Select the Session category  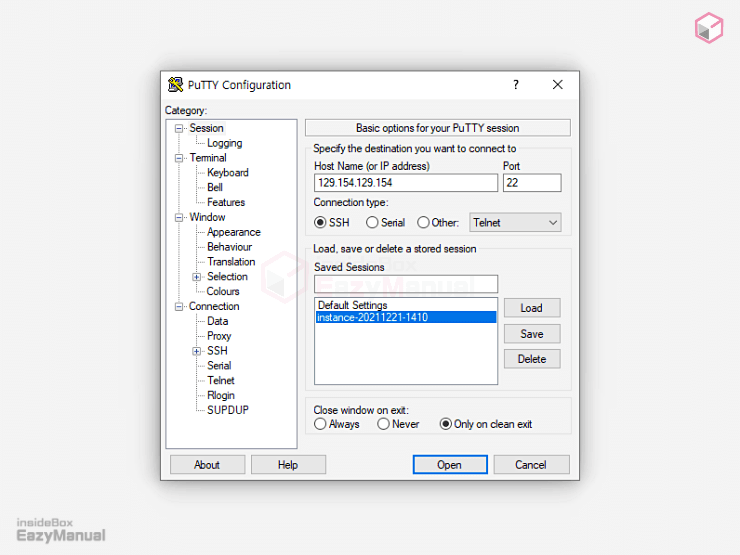point(206,128)
